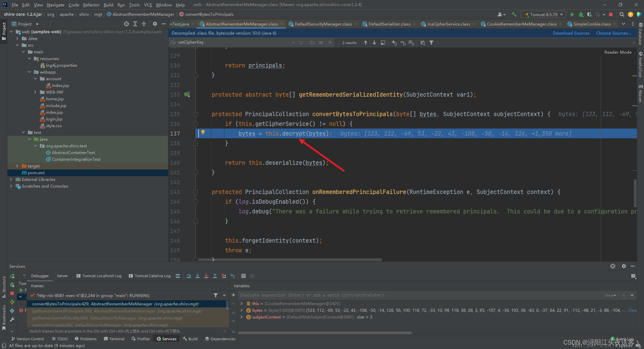Go to previous search occurrence arrow
Screen dimensions: 644x349
point(366,43)
